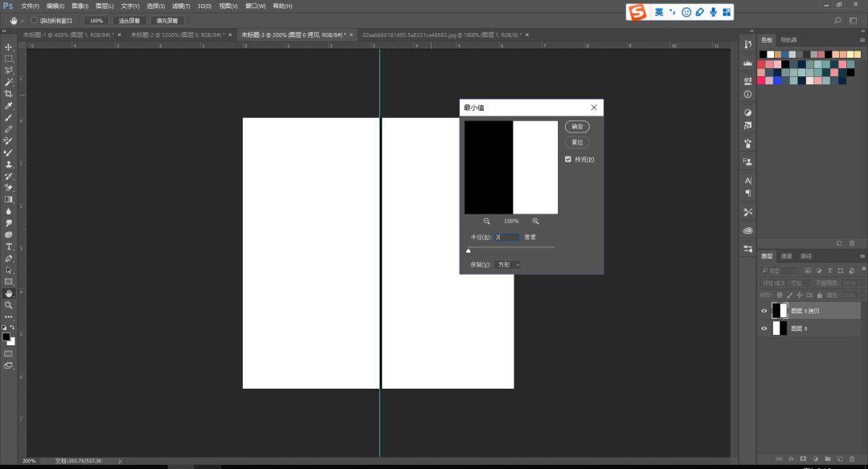
Task: Select the Blur tool droplet icon
Action: [x=8, y=211]
